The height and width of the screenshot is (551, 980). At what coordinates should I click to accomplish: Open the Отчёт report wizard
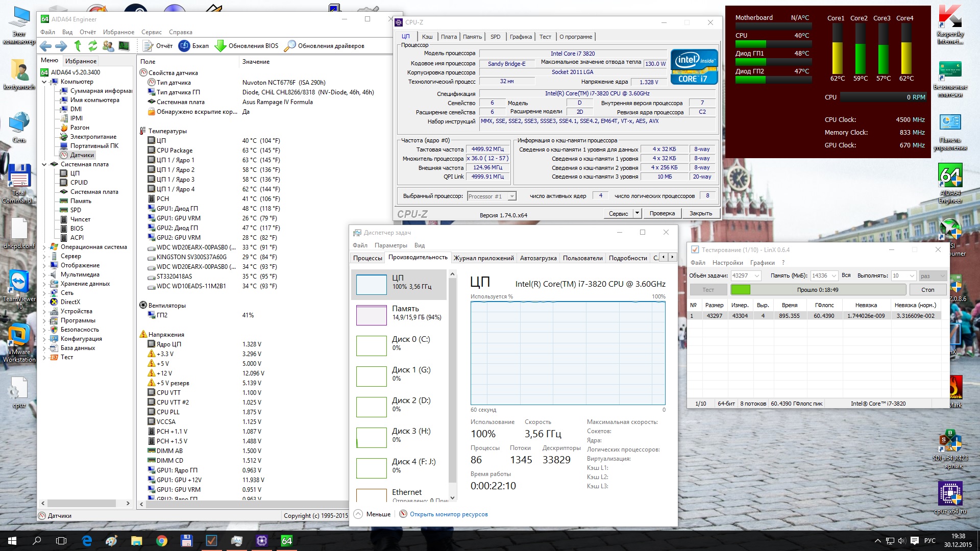coord(158,46)
